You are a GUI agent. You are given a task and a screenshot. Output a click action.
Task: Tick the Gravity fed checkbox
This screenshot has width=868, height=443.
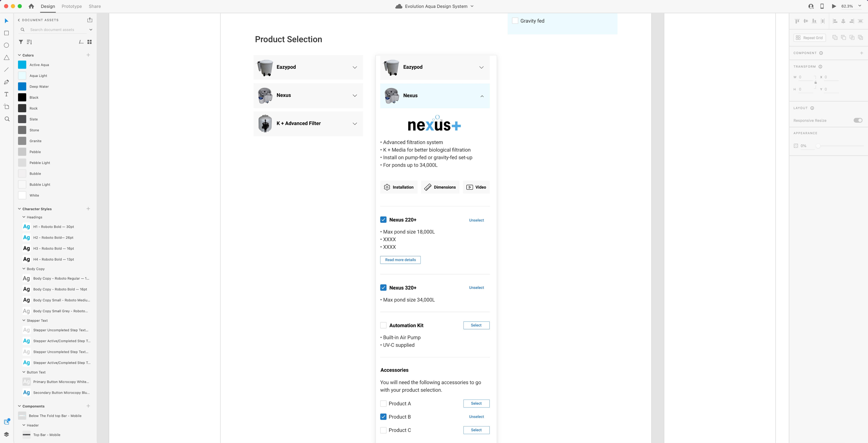[x=515, y=21]
